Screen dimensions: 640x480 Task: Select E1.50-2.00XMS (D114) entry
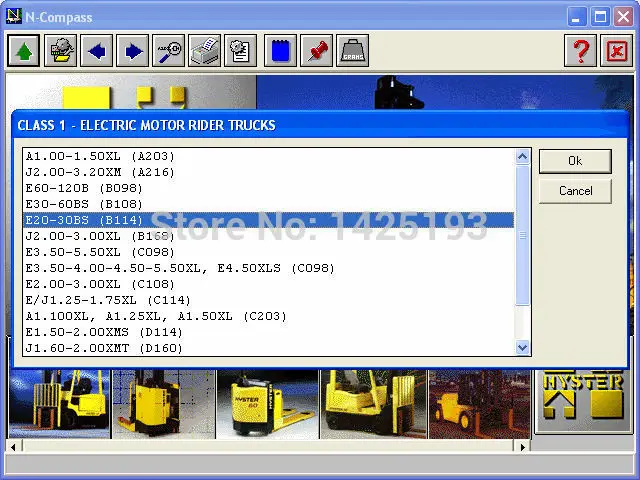pyautogui.click(x=269, y=332)
